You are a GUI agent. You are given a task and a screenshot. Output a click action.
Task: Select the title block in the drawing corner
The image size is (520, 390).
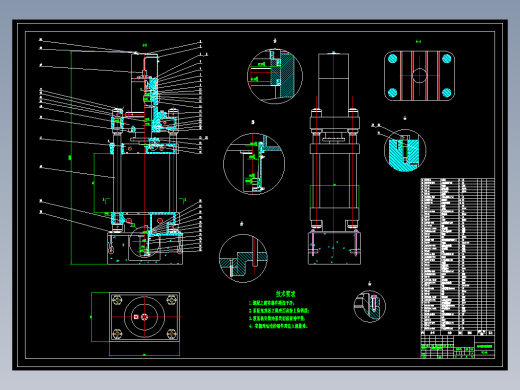click(458, 347)
